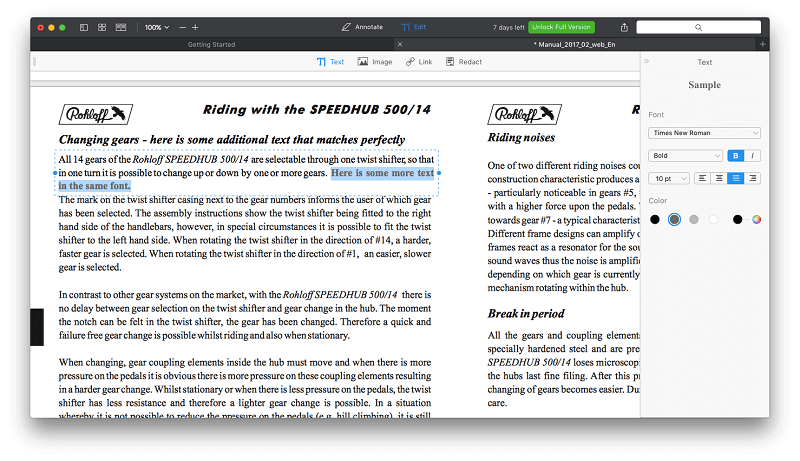The width and height of the screenshot is (800, 461).
Task: Select the Image edit tool
Action: (375, 62)
